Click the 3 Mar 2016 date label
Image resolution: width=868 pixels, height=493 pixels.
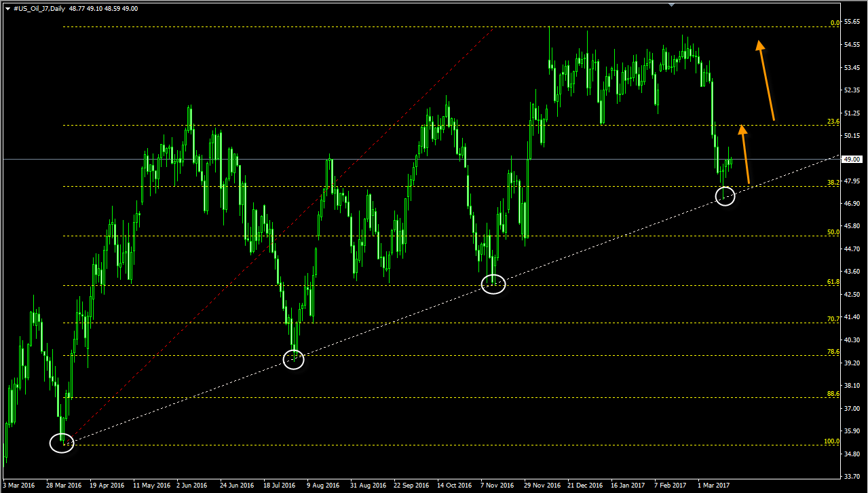tap(18, 486)
